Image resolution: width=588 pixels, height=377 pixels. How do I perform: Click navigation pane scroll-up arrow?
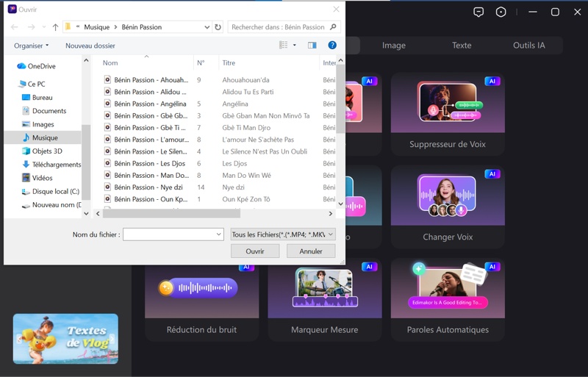pyautogui.click(x=86, y=60)
